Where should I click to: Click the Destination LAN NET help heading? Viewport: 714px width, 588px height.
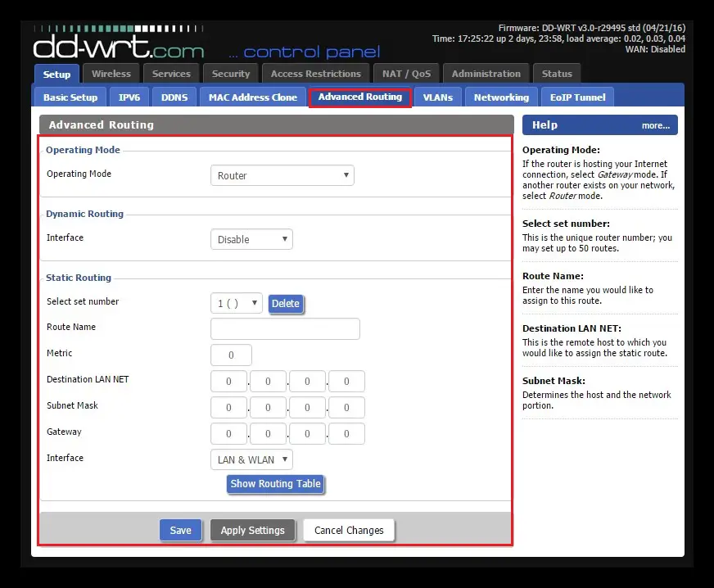pos(572,328)
